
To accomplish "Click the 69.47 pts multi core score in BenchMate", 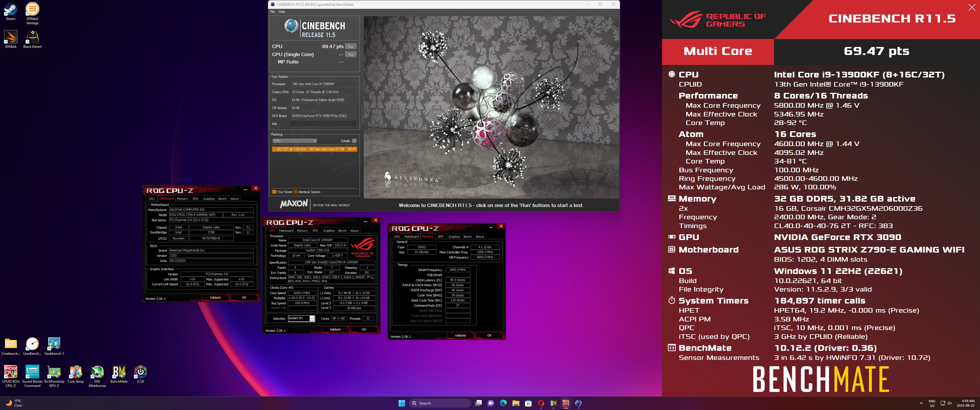I will 877,51.
